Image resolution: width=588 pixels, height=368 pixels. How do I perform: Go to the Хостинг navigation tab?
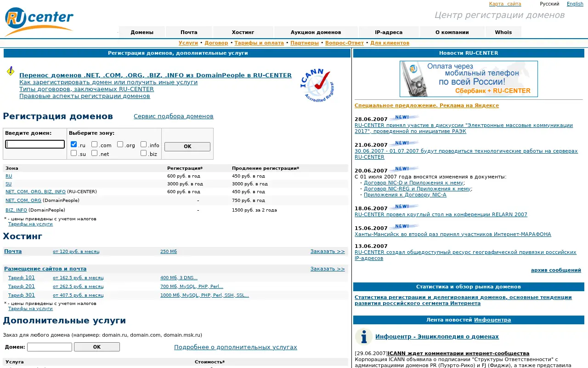point(243,32)
